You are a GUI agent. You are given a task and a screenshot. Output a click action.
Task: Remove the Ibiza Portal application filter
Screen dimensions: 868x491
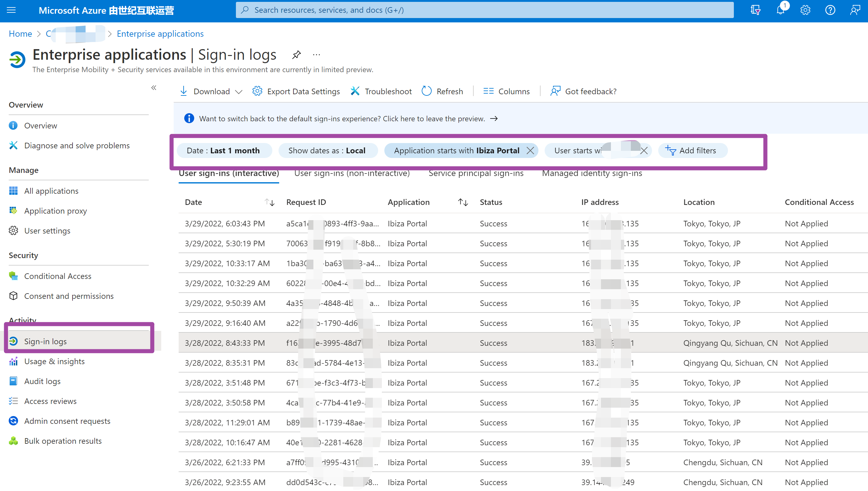pos(530,151)
